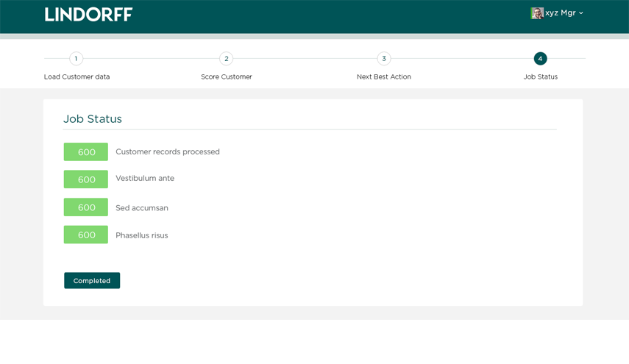Viewport: 629px width, 364px height.
Task: Jump to step 3 circle
Action: click(x=383, y=59)
